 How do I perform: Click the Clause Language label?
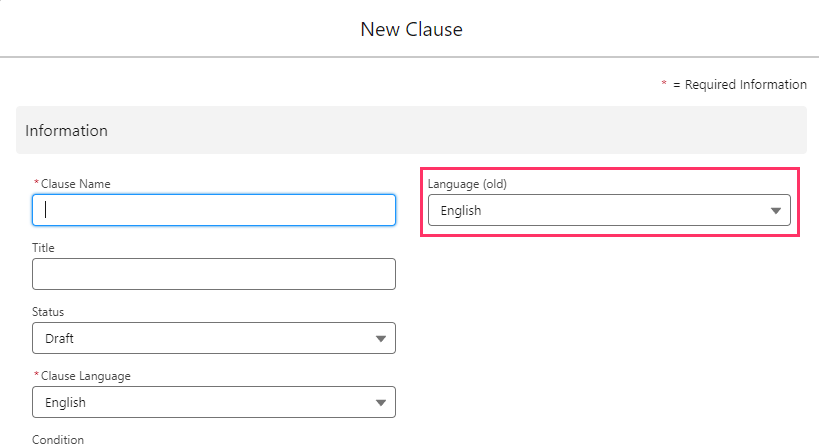[x=85, y=376]
